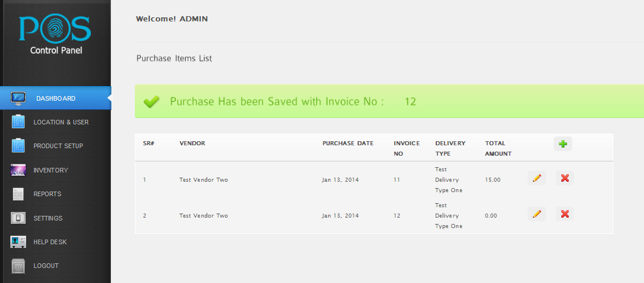This screenshot has height=283, width=644.
Task: Select the Test Vendor Two row with invoice 12
Action: [x=374, y=216]
